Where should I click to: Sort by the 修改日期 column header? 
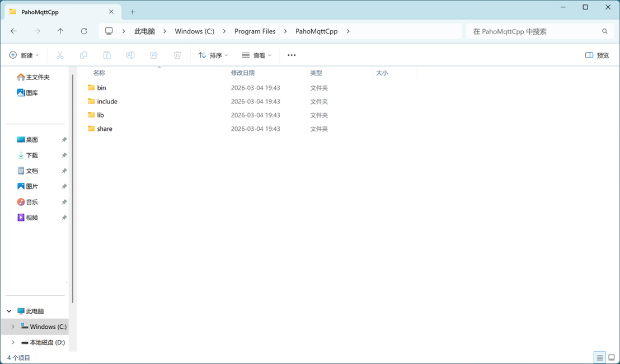point(243,73)
